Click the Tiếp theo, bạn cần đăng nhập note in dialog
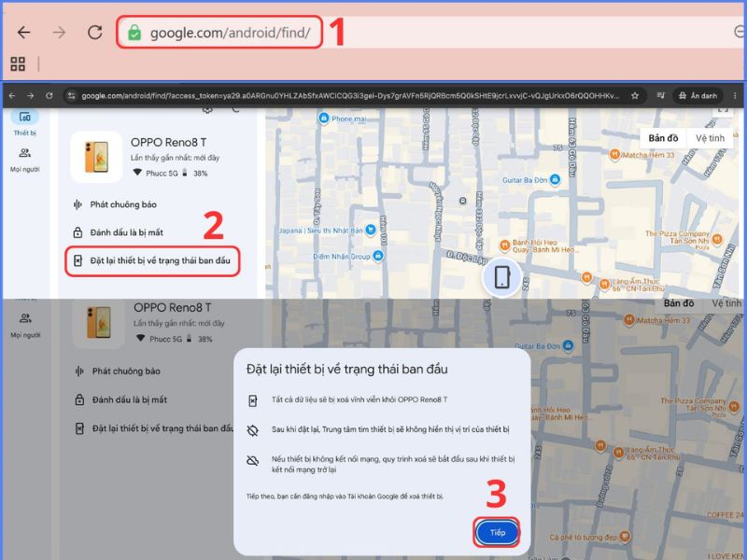This screenshot has width=747, height=560. click(x=345, y=497)
